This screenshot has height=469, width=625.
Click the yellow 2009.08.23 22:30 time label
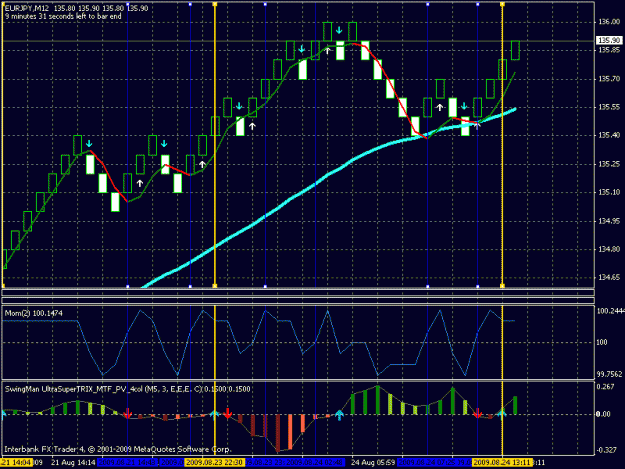[x=214, y=463]
